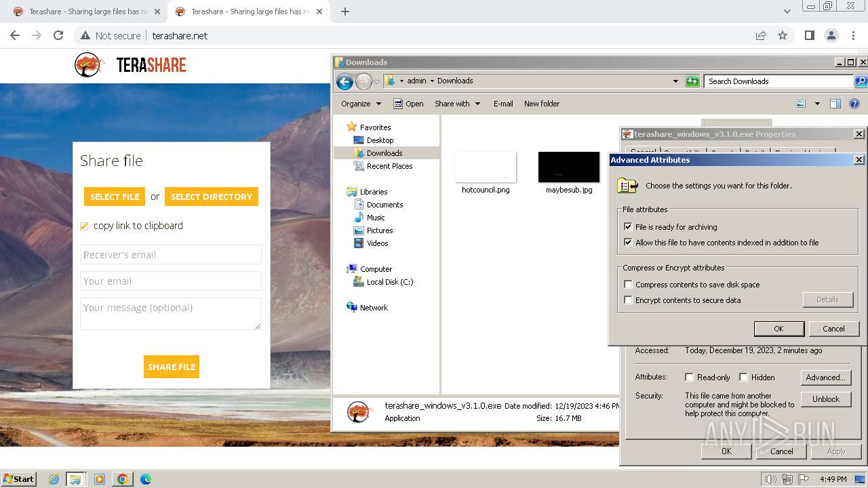Click the Explorer forward navigation arrow
This screenshot has height=488, width=868.
[x=363, y=82]
